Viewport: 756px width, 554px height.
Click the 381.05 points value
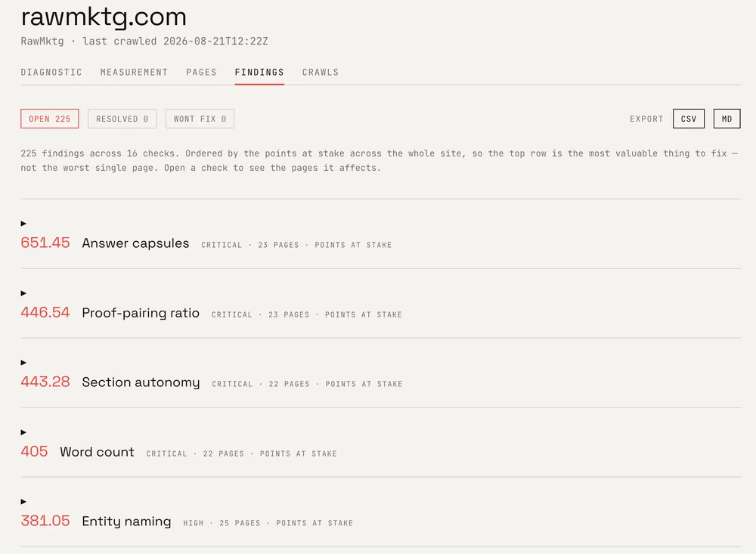(45, 521)
